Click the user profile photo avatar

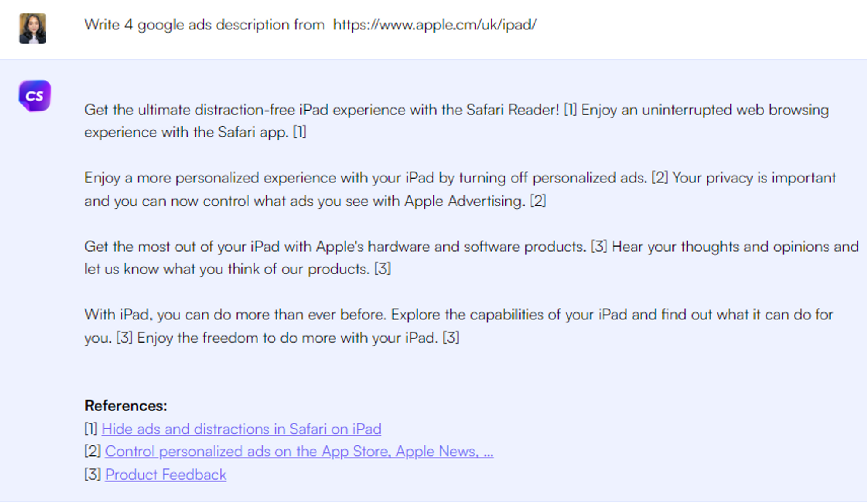[x=32, y=29]
